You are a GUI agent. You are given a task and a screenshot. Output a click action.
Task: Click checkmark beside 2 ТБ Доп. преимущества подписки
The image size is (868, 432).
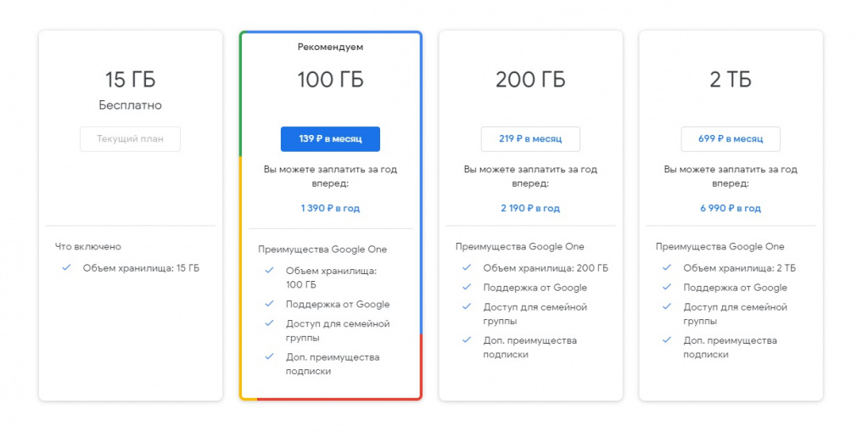tap(666, 340)
